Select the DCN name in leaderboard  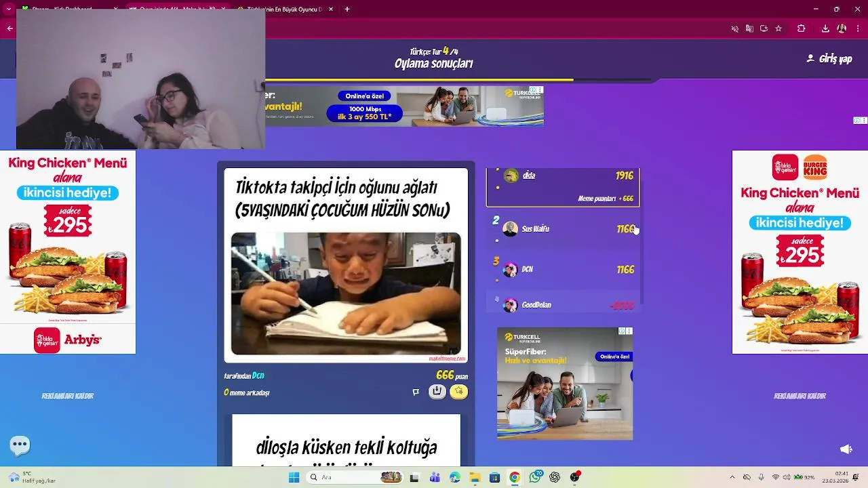pos(528,270)
